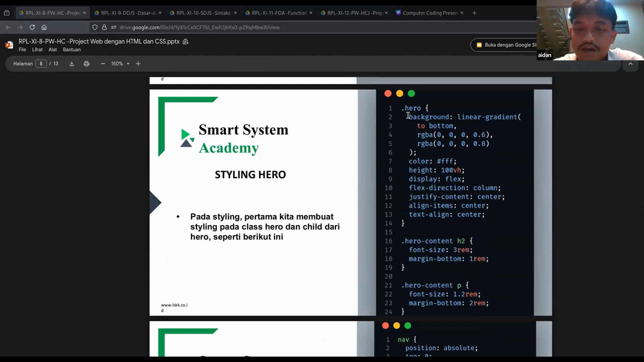Open the File menu
644x362 pixels.
22,50
